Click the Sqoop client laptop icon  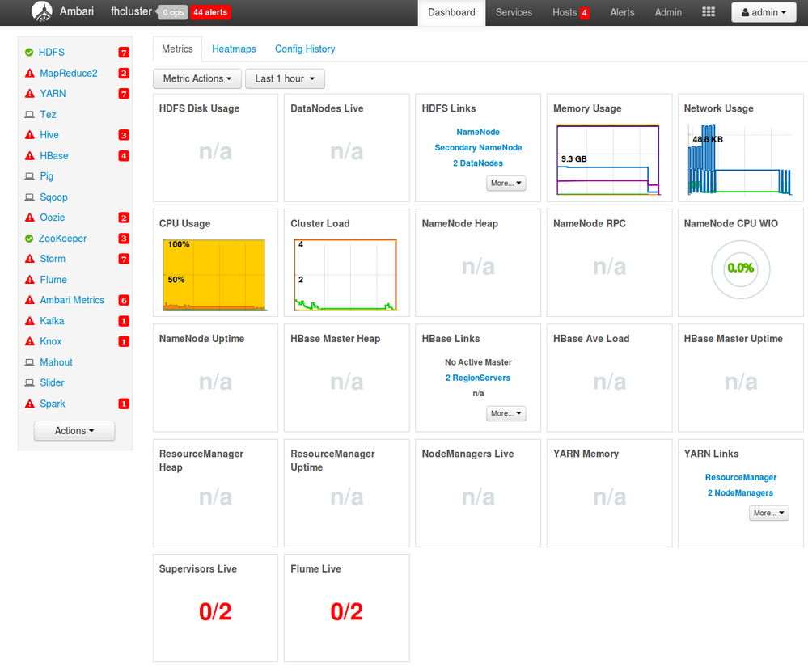point(30,197)
